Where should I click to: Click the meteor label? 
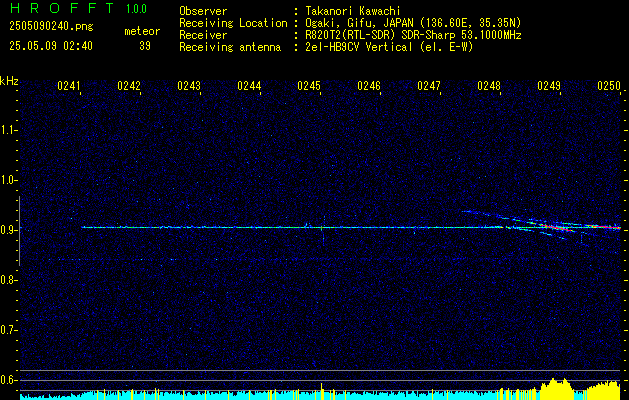[x=142, y=31]
